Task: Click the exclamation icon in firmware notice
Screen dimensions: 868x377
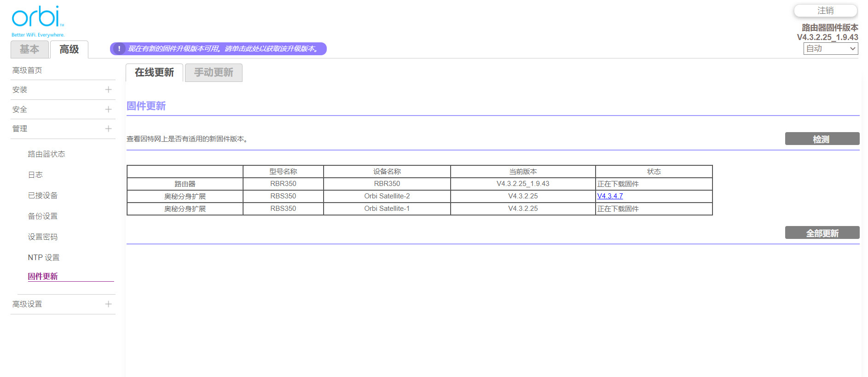Action: coord(119,49)
